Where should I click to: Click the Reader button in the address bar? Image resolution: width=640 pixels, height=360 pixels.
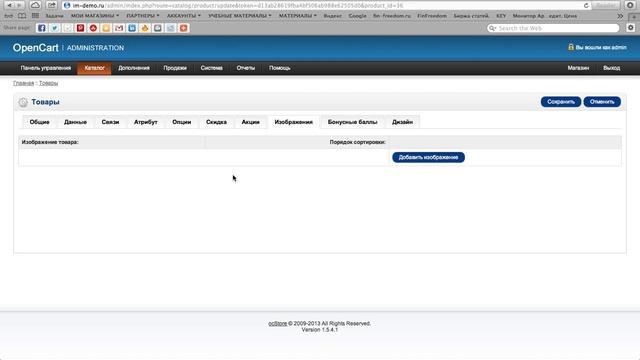pyautogui.click(x=606, y=5)
